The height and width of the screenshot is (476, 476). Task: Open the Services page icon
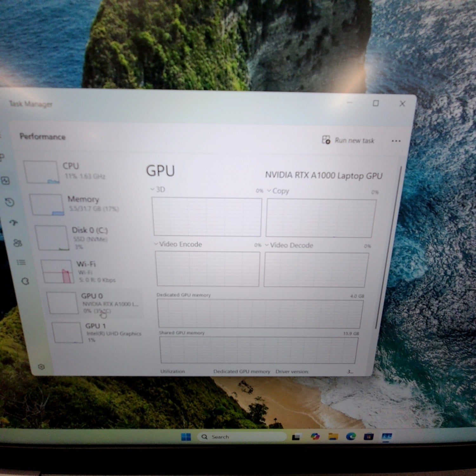[x=25, y=281]
